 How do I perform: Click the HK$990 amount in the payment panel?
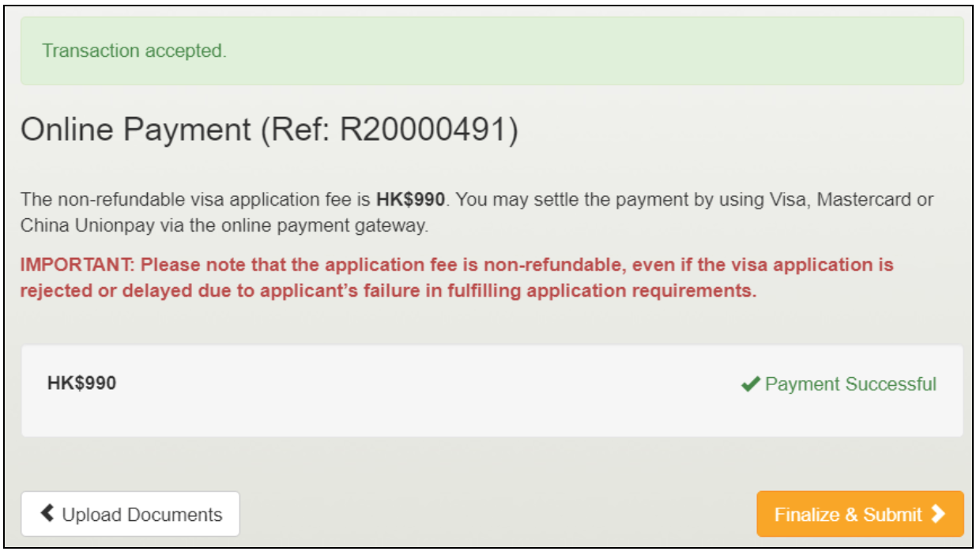[x=82, y=383]
